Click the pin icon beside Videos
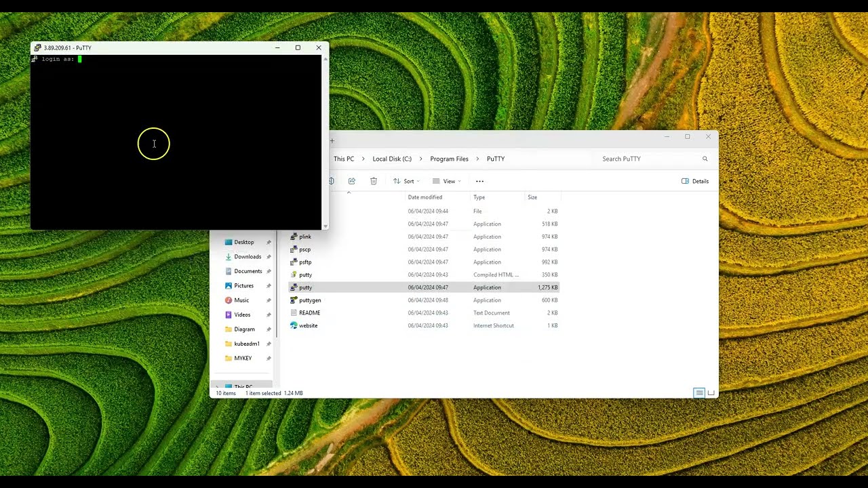The image size is (868, 488). (269, 314)
